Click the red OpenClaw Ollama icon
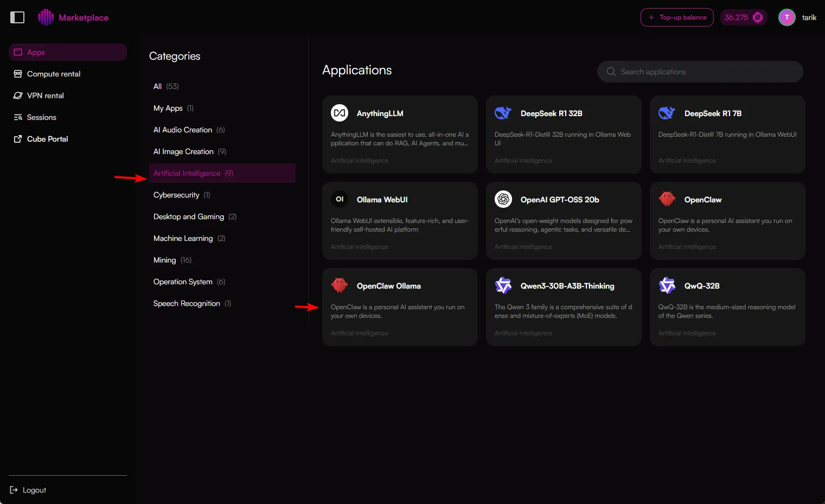Screen dimensions: 825x504 coord(340,285)
